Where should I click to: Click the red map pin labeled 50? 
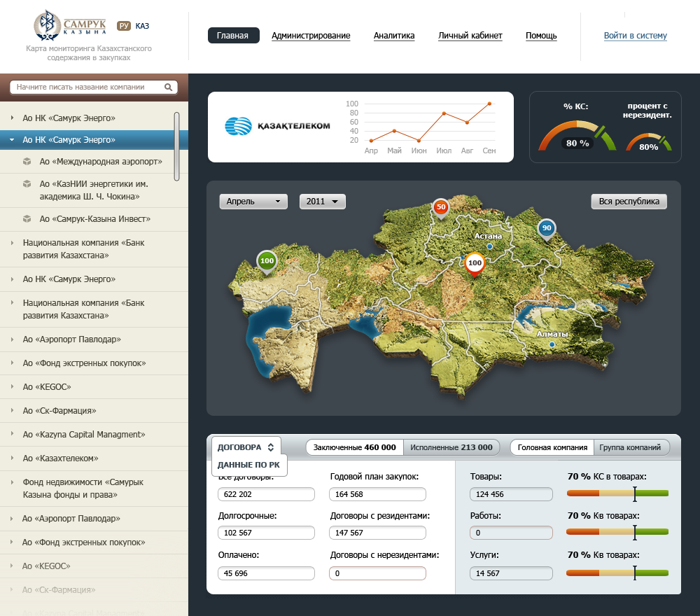pos(441,209)
